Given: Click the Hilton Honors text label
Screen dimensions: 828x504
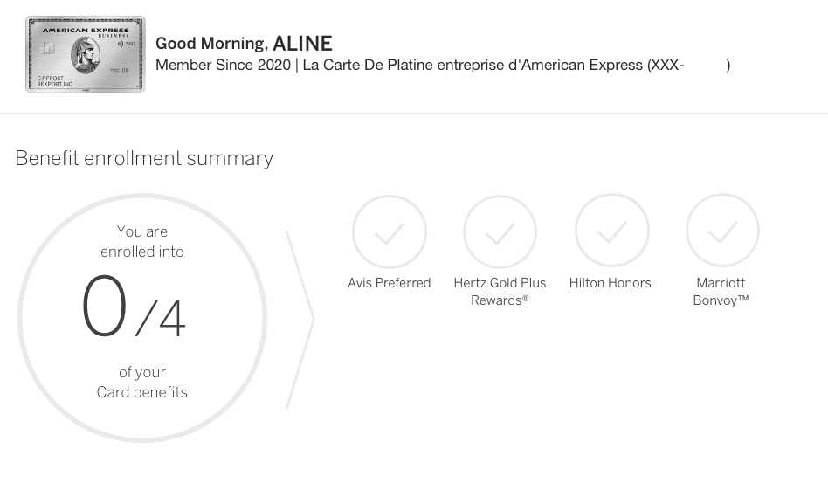Looking at the screenshot, I should coord(610,282).
